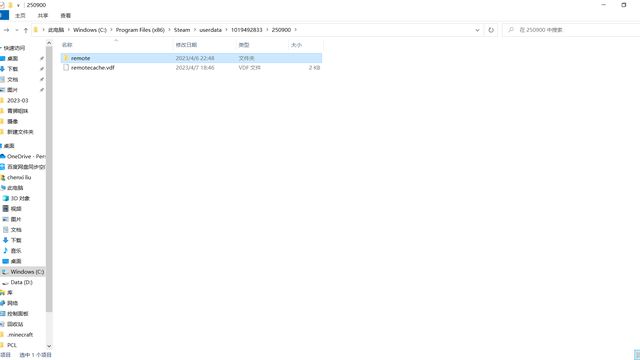Open the search magnifier icon
This screenshot has height=360, width=640.
coord(511,30)
